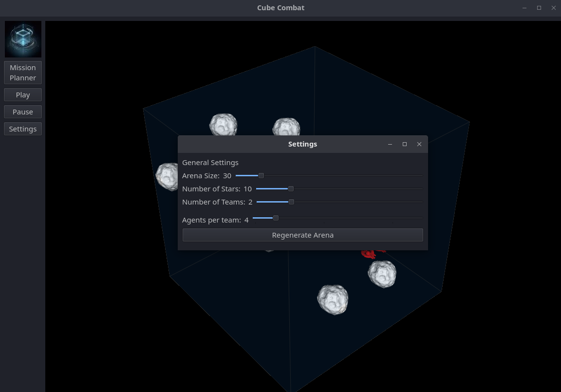561x392 pixels.
Task: Minimize the Settings dialog
Action: click(x=390, y=144)
